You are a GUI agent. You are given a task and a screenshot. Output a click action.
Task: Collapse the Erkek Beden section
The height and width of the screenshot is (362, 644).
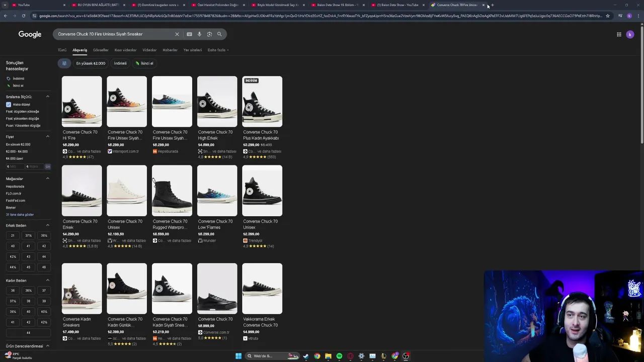click(x=48, y=225)
